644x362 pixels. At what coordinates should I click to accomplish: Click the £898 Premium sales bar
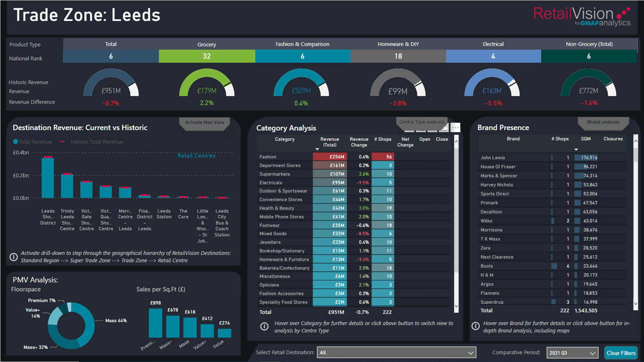[155, 323]
